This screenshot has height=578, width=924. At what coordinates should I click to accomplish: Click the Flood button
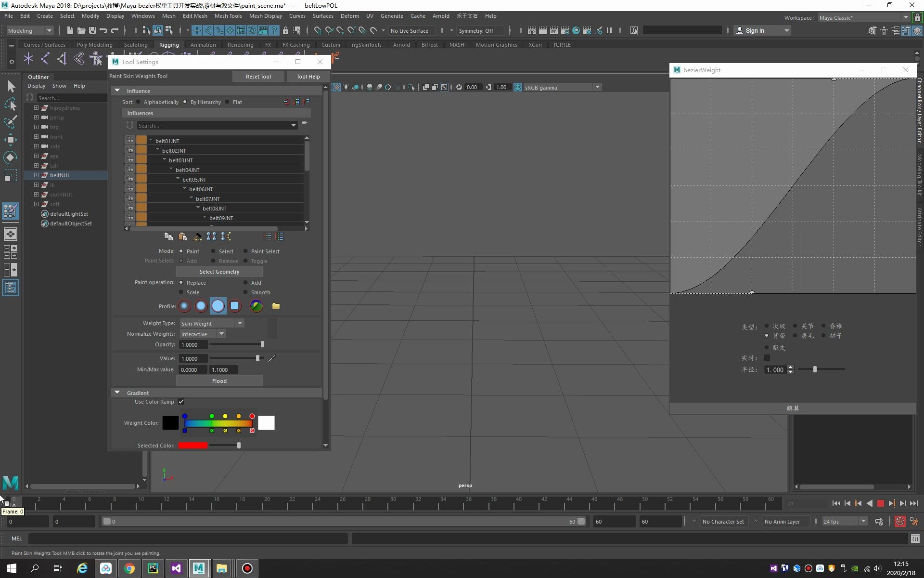pos(219,381)
